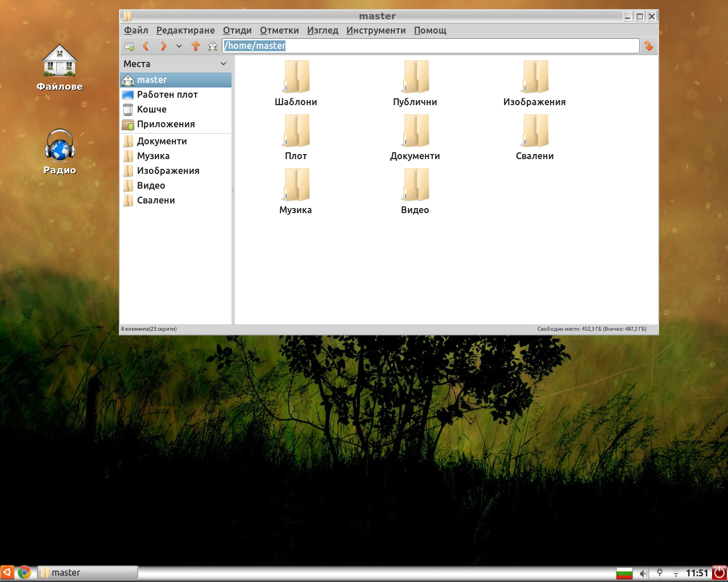The height and width of the screenshot is (582, 728).
Task: Select Видео bookmark in the sidebar
Action: [x=176, y=186]
